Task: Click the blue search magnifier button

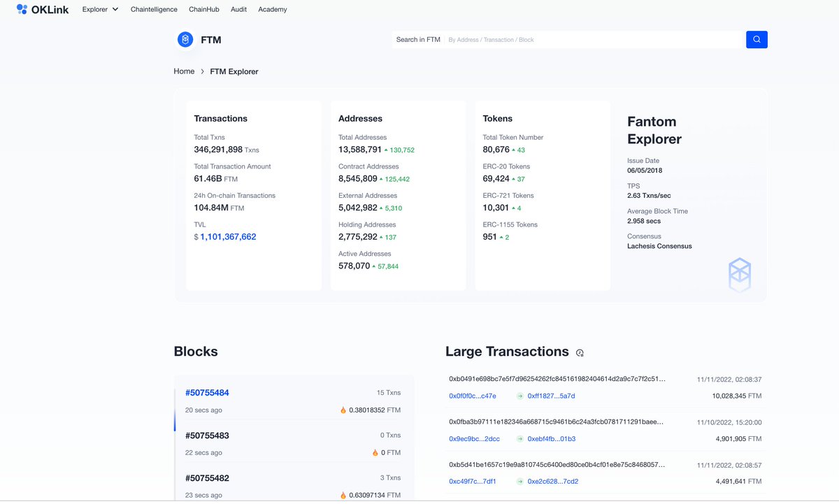Action: (756, 40)
